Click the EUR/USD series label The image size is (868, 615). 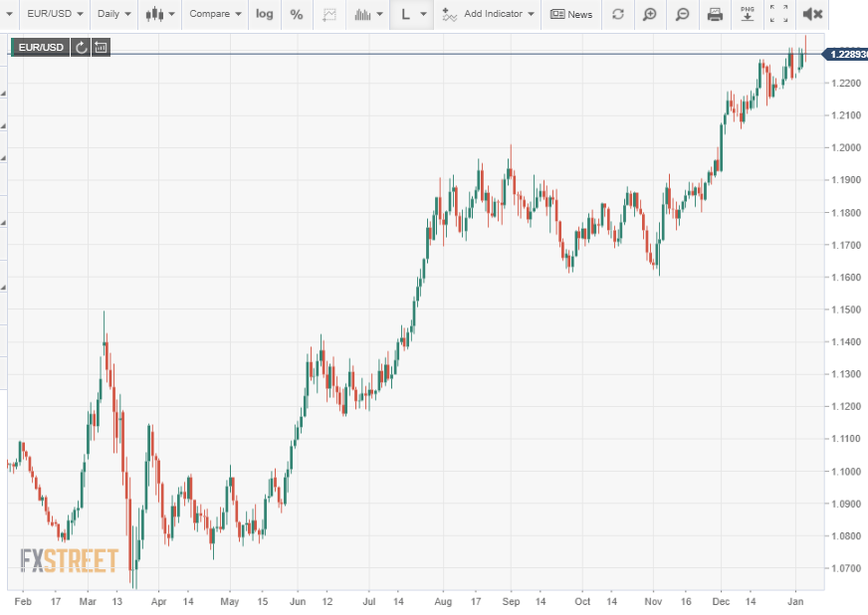tap(41, 47)
